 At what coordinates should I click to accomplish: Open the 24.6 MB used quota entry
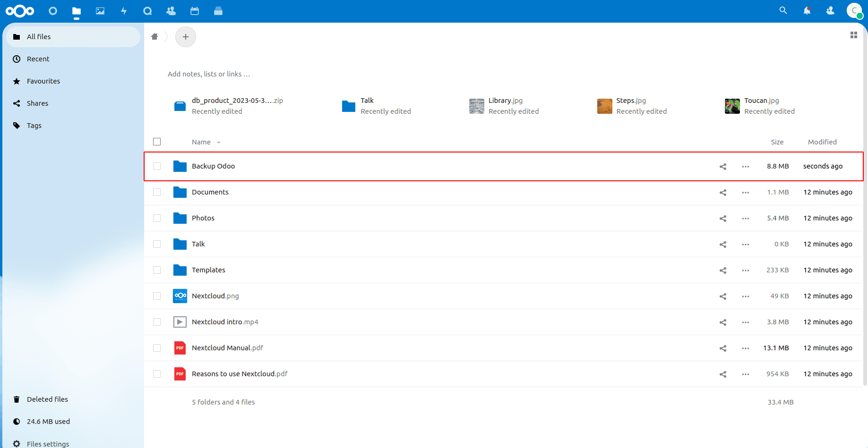pos(73,422)
